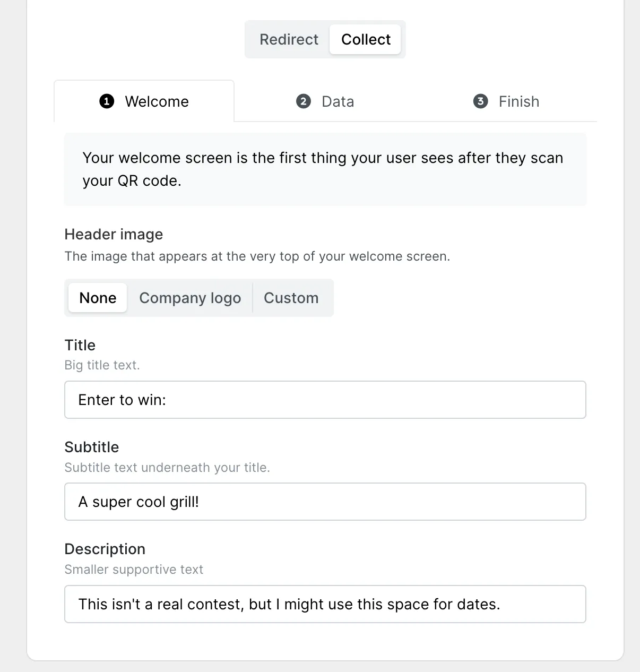The image size is (640, 672).
Task: Click the welcome screen info banner
Action: [325, 169]
